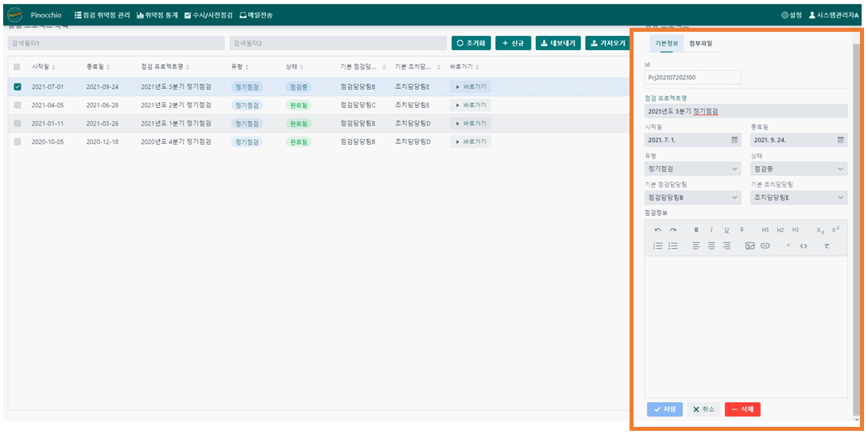Center-align text in the editor
The image size is (868, 434).
[x=711, y=246]
